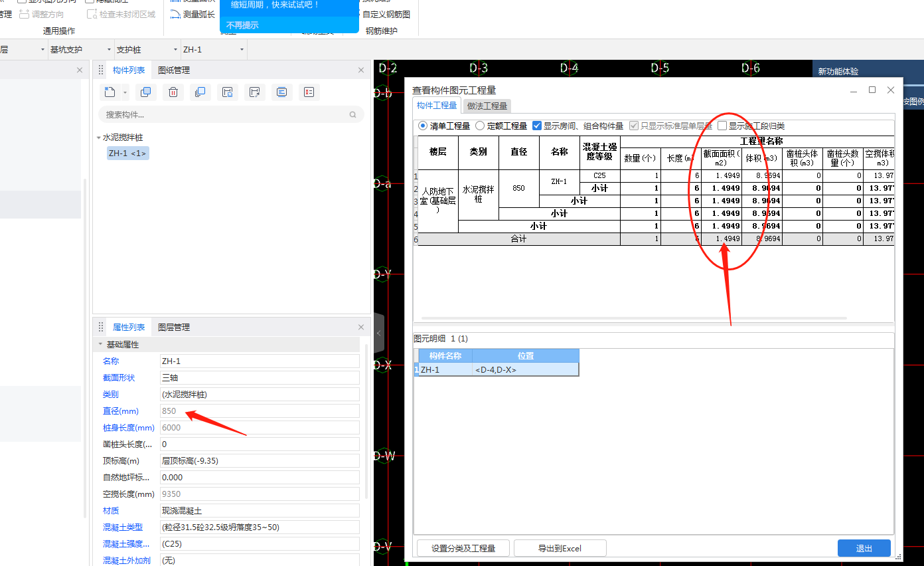Click the component archive save icon
This screenshot has width=924, height=566.
227,92
